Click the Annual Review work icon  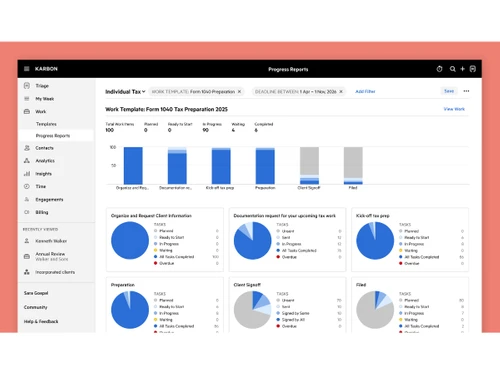[x=27, y=256]
